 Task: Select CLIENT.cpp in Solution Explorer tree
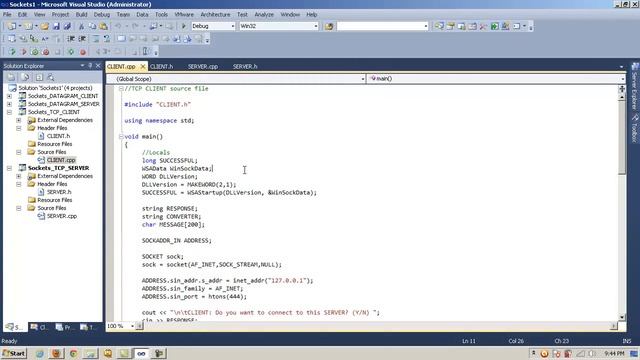(61, 160)
